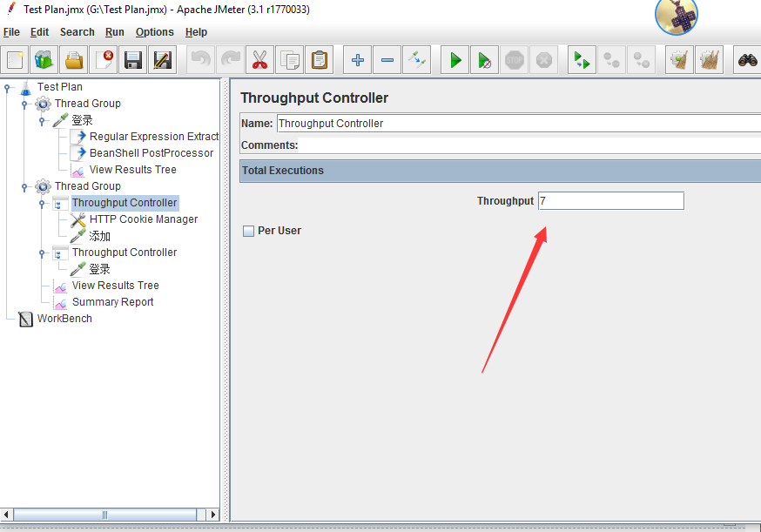
Task: Start the test with green play icon
Action: point(455,60)
